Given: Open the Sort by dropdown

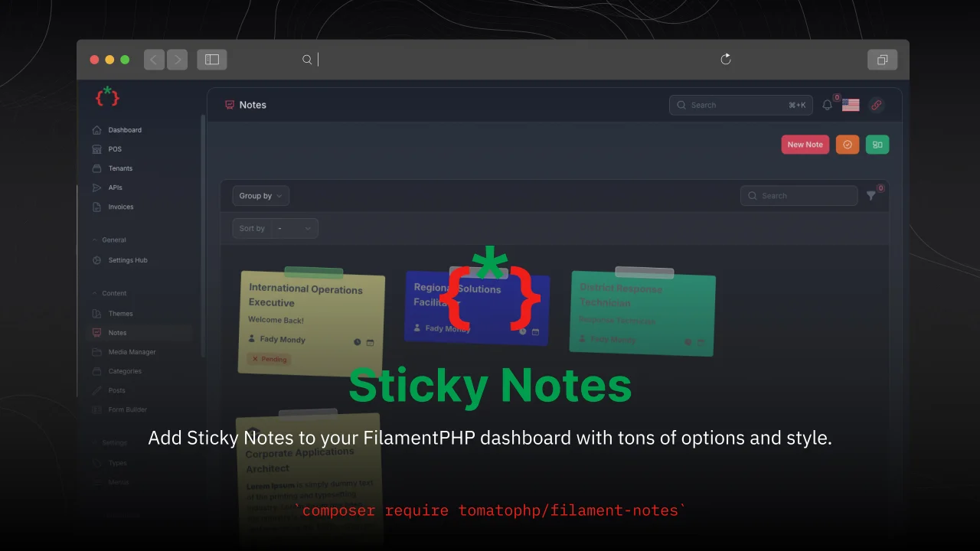Looking at the screenshot, I should tap(276, 228).
